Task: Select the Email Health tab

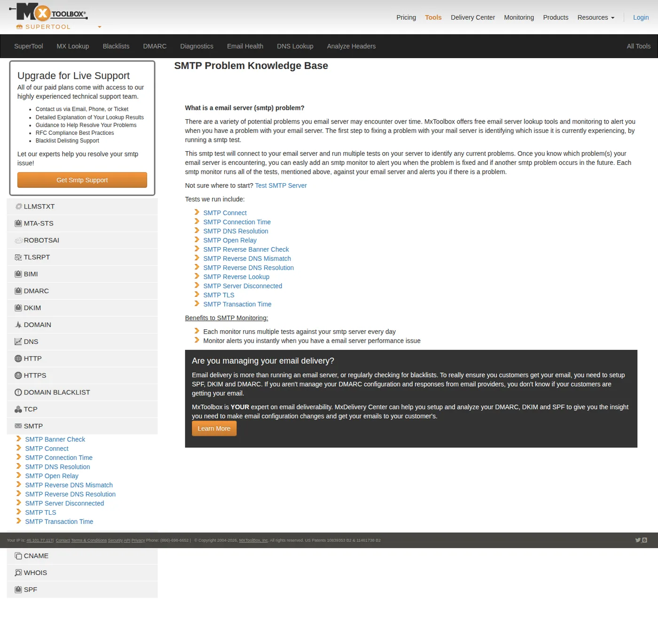Action: pyautogui.click(x=245, y=46)
